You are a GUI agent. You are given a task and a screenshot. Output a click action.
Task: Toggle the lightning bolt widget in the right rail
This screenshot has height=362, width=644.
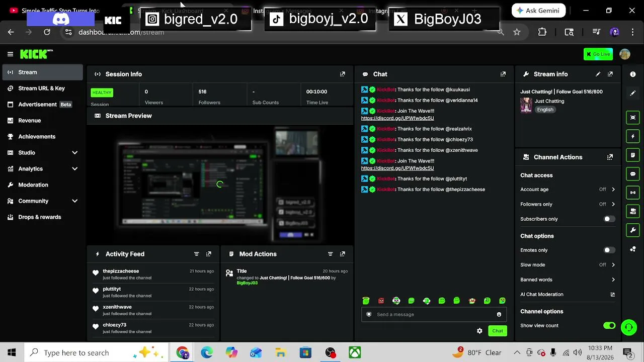tap(633, 136)
